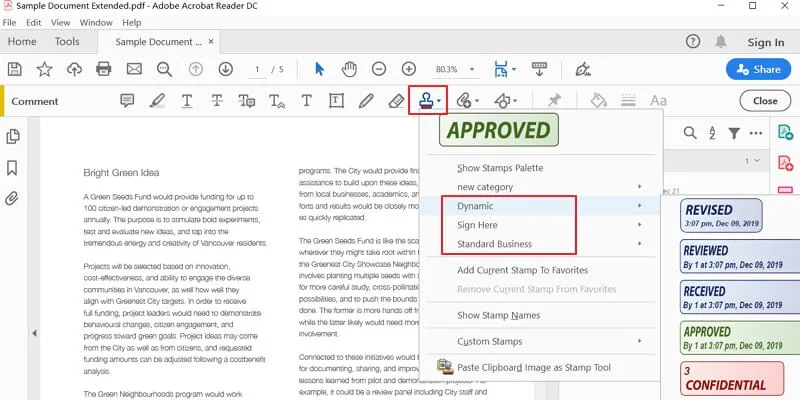800x400 pixels.
Task: Select the Highlight text tool
Action: [157, 101]
